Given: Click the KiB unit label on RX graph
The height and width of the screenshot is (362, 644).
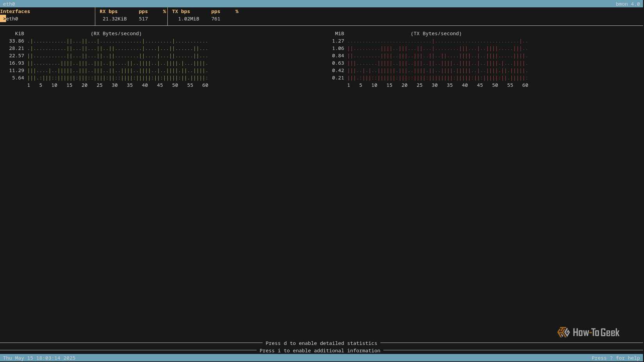Looking at the screenshot, I should click(x=19, y=34).
